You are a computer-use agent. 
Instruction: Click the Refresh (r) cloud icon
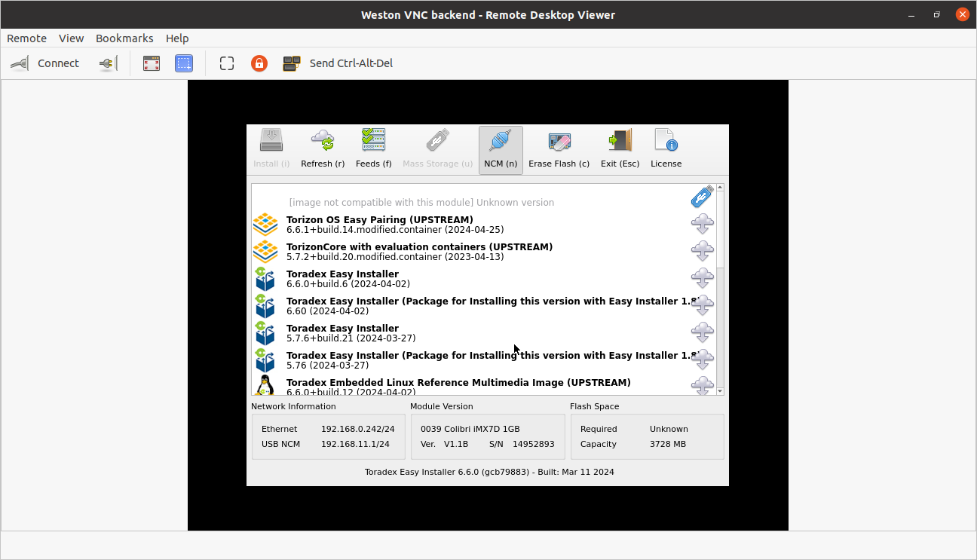pos(323,141)
